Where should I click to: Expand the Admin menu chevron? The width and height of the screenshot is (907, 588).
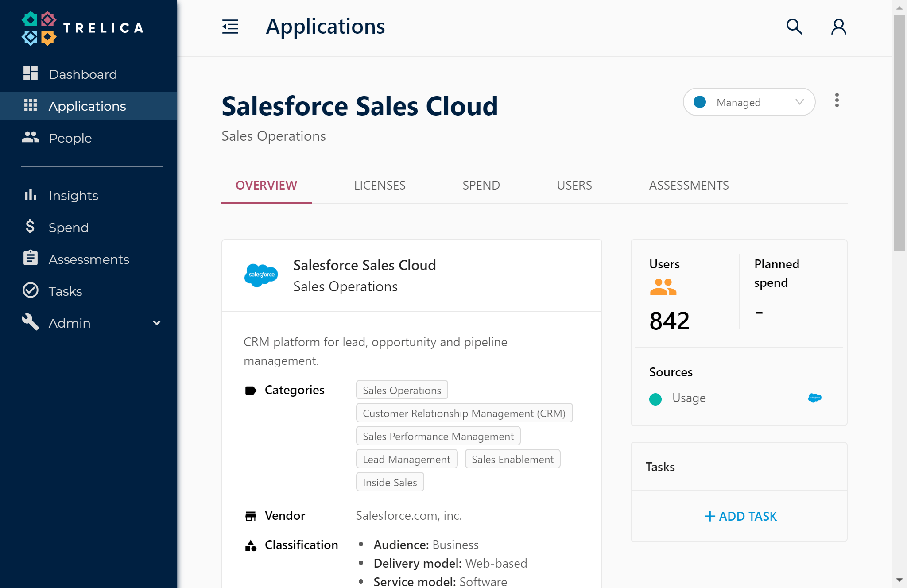pos(156,323)
